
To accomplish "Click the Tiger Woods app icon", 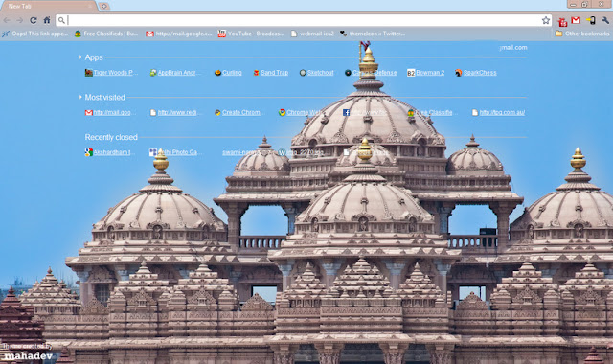I will click(89, 73).
